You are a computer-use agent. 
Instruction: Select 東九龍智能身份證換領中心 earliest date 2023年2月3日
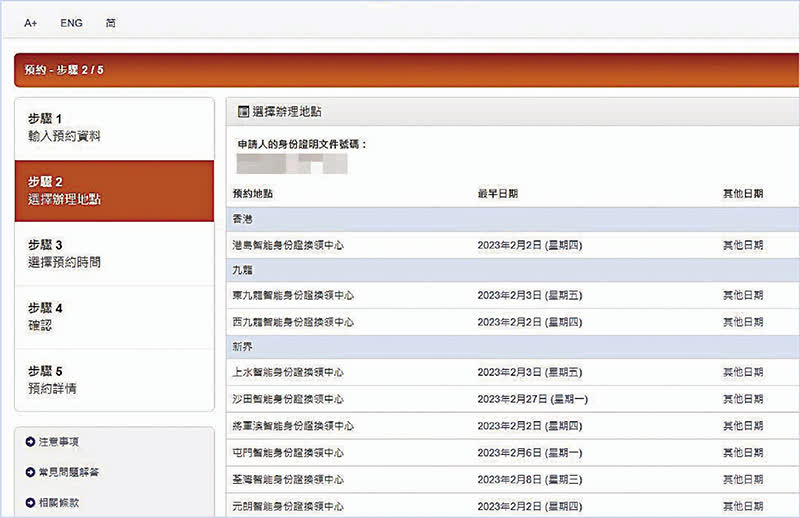pos(529,296)
